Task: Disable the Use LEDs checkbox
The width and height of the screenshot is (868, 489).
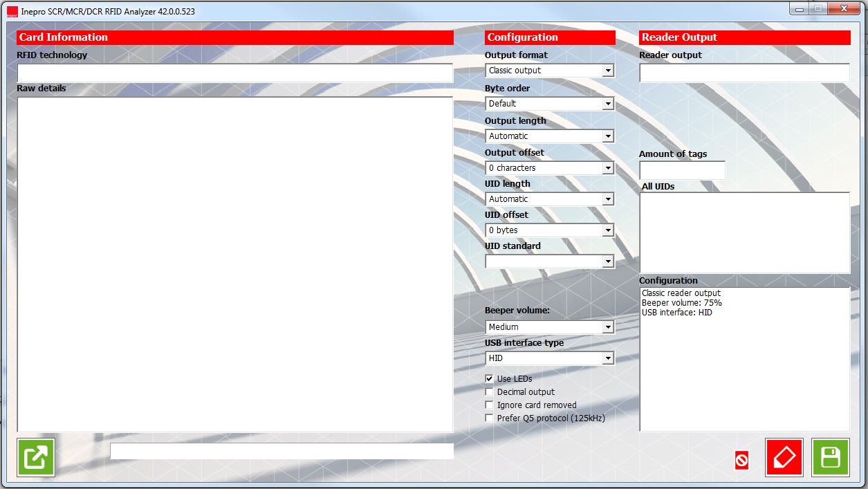Action: point(489,378)
